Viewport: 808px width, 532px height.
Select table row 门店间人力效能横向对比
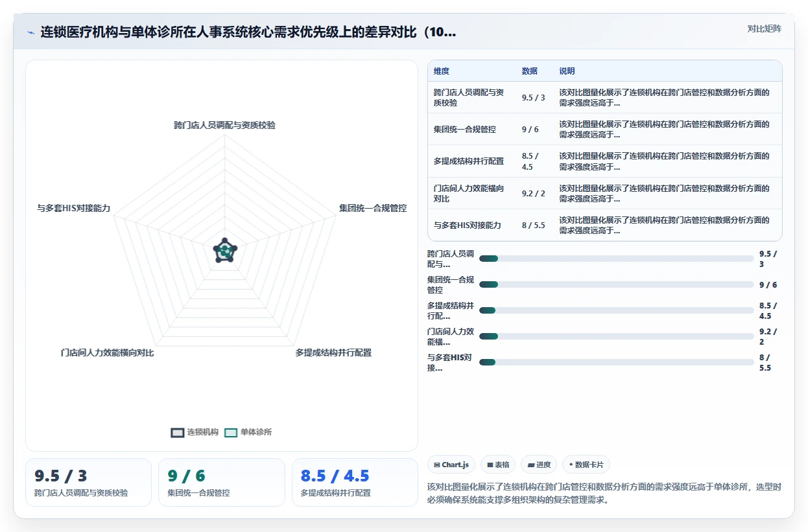(605, 193)
